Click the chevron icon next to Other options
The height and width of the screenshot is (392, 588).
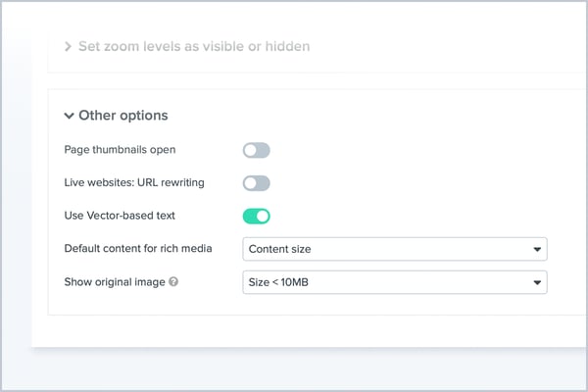point(69,116)
